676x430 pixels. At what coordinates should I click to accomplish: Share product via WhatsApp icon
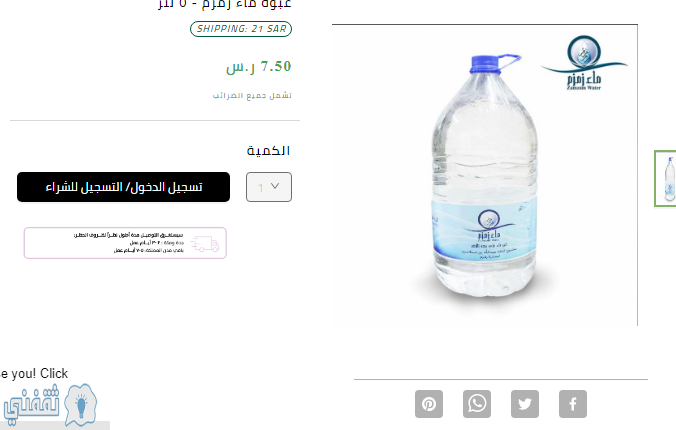(477, 404)
